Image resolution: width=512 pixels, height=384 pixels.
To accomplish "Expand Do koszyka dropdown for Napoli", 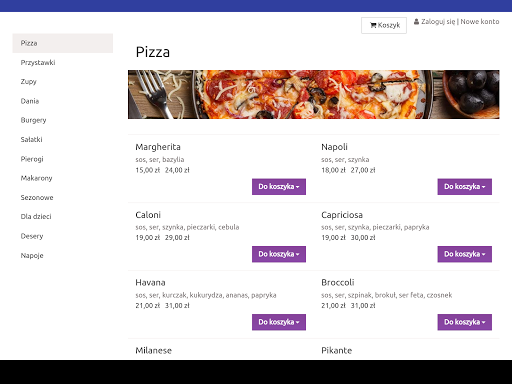I will click(465, 187).
